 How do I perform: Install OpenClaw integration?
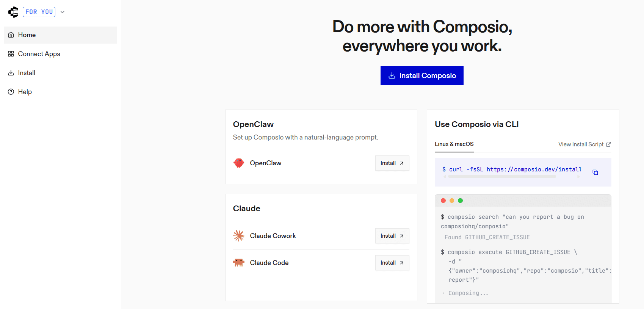pos(392,163)
